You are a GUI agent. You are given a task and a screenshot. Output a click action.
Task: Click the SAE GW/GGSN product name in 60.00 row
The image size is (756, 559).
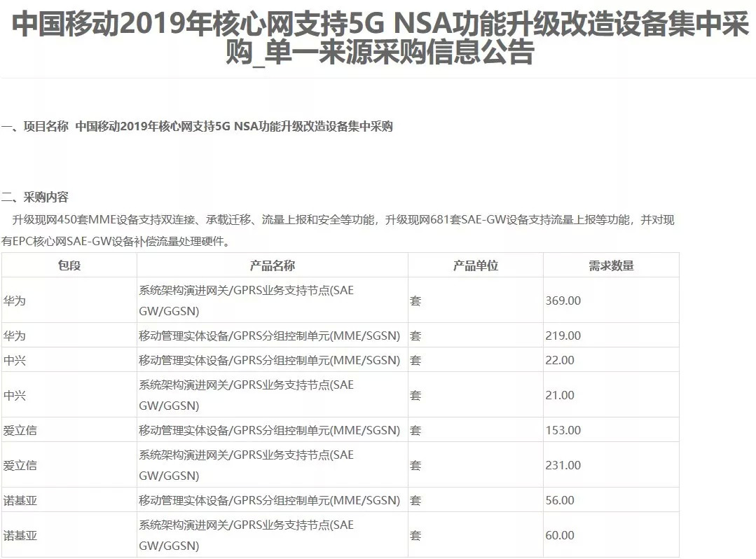point(247,535)
